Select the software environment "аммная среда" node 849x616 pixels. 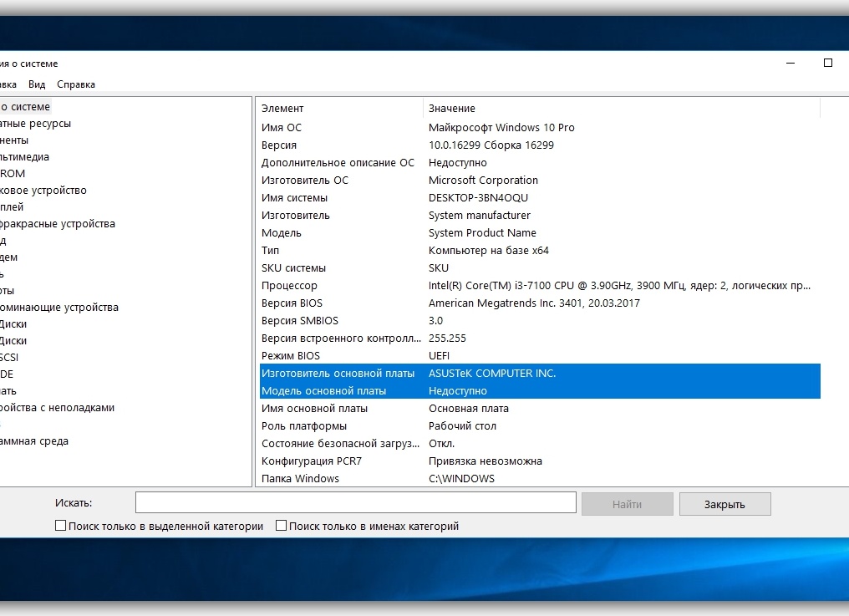[x=34, y=441]
